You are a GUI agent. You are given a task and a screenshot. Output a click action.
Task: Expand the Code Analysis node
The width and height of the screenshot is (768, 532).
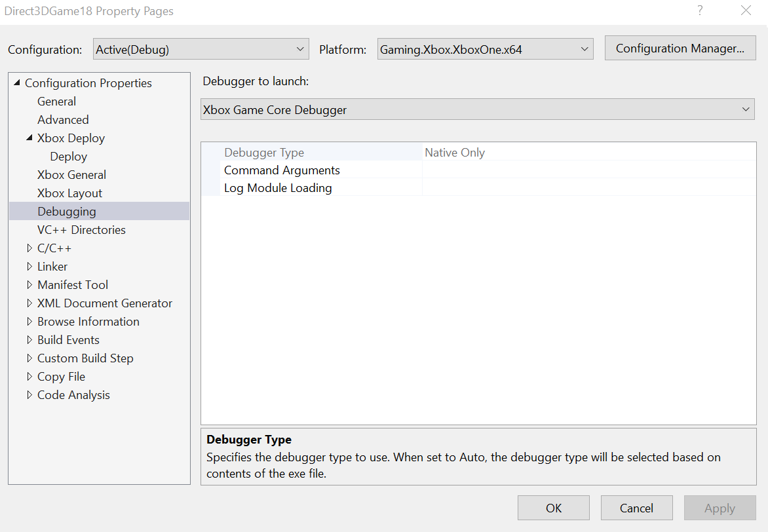point(29,395)
